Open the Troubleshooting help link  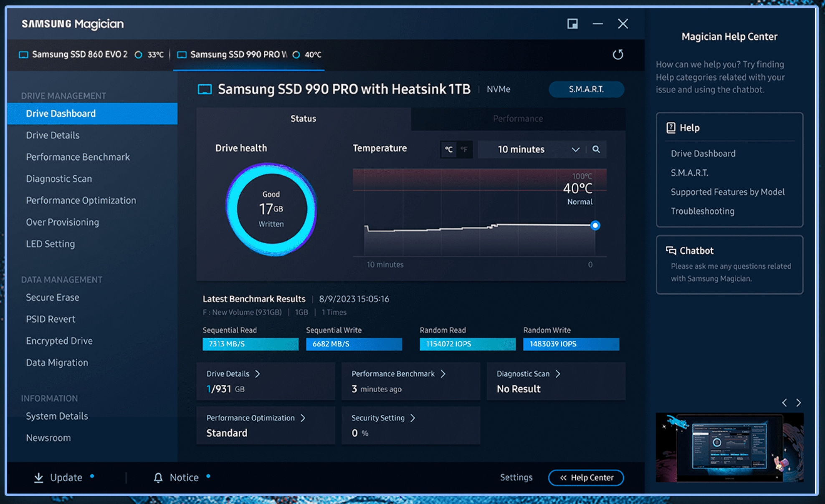[x=703, y=211]
